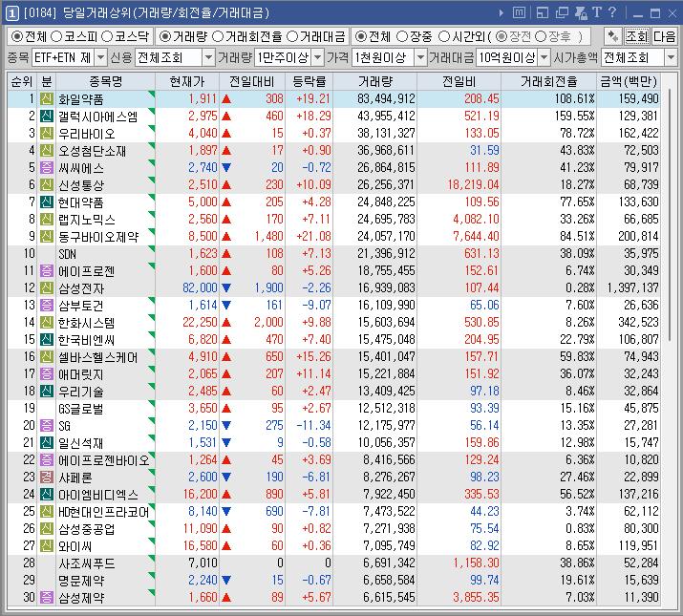Click the 증 badge next to 삼부토건
This screenshot has width=683, height=616.
(47, 305)
